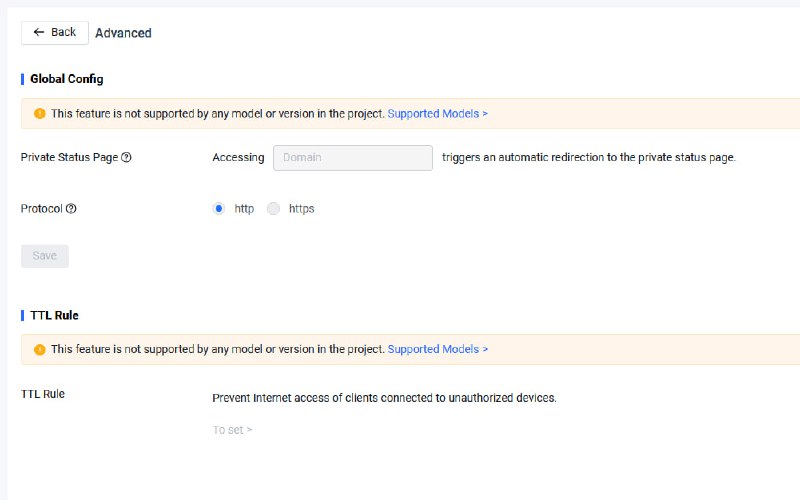Select the http protocol option
This screenshot has height=500, width=800.
tap(219, 209)
